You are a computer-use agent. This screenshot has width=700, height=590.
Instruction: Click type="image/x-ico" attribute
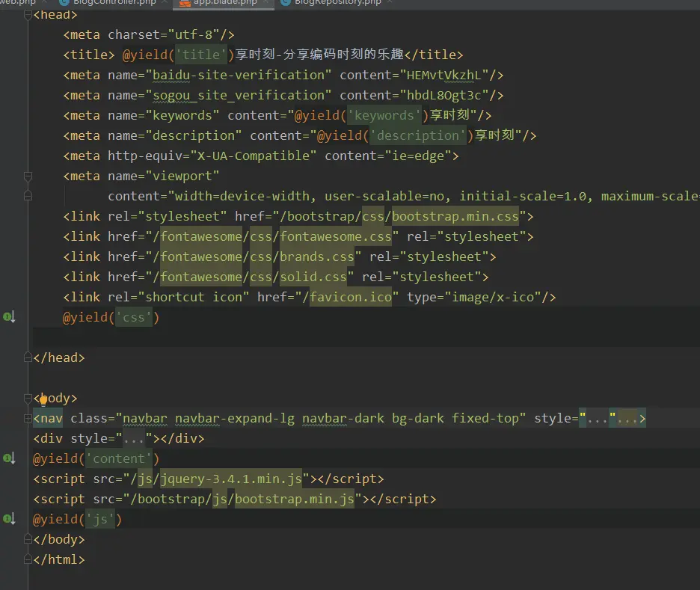pos(473,297)
